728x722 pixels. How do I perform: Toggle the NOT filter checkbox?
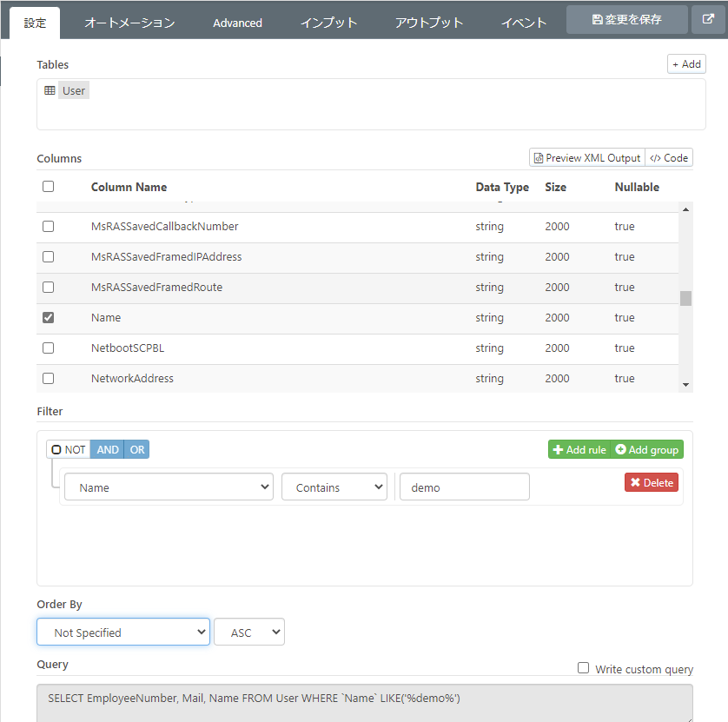[x=56, y=450]
